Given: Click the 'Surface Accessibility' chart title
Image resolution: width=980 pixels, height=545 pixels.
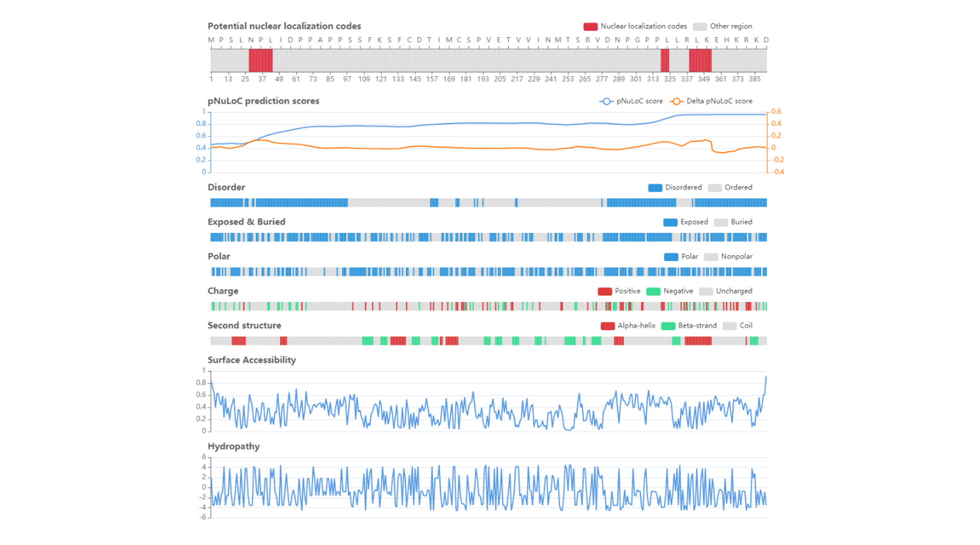Looking at the screenshot, I should tap(252, 360).
